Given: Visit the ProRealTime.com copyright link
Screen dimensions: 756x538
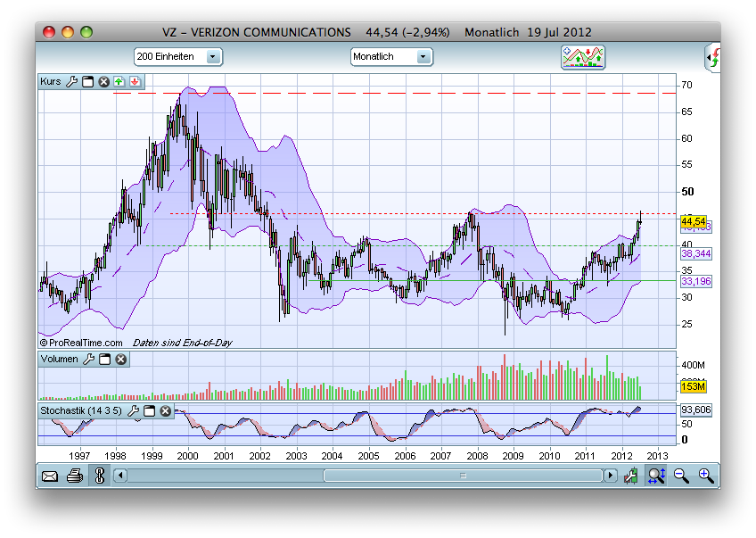Looking at the screenshot, I should 82,342.
